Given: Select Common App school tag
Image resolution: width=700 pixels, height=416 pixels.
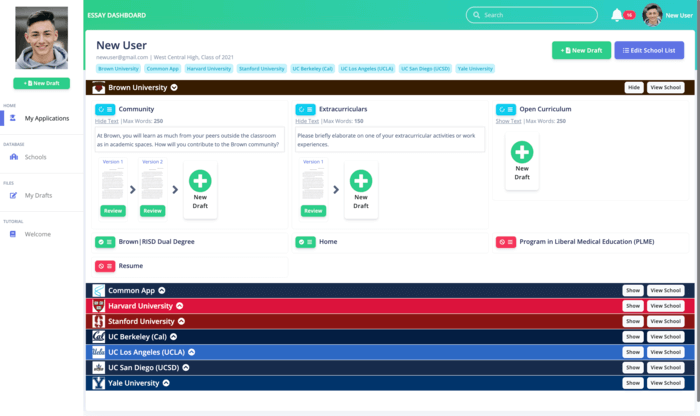Looking at the screenshot, I should 163,69.
